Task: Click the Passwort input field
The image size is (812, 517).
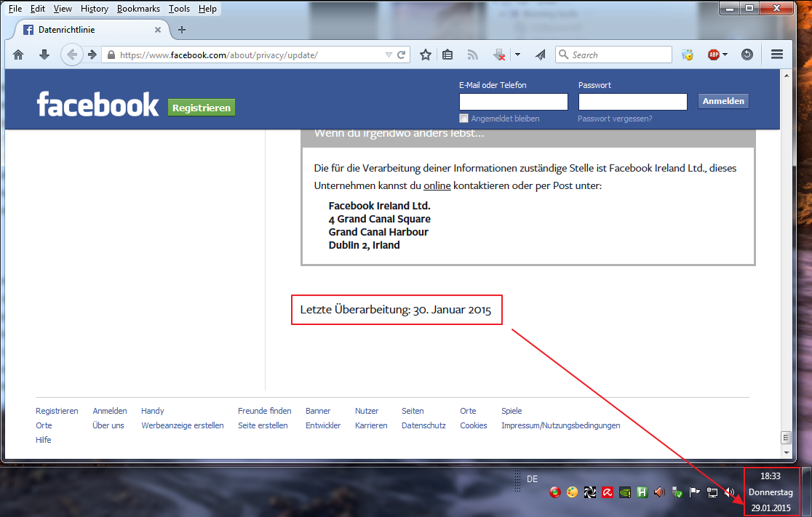Action: pos(633,101)
